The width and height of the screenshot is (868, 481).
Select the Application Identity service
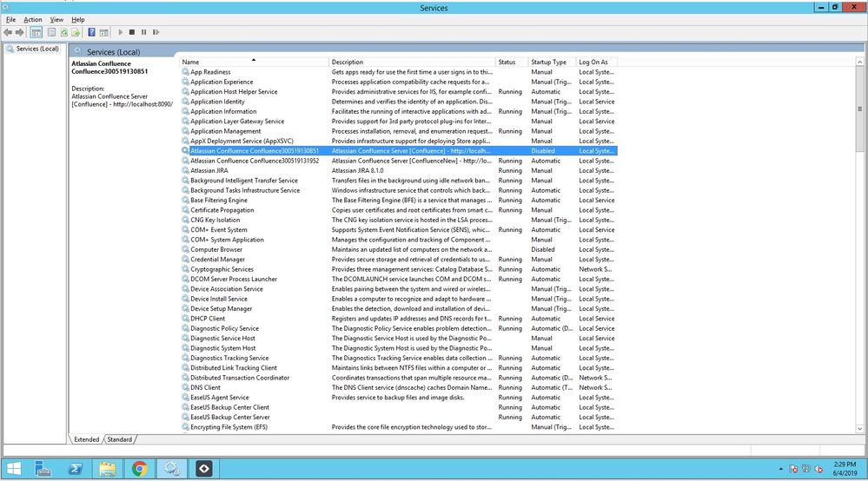tap(399, 102)
